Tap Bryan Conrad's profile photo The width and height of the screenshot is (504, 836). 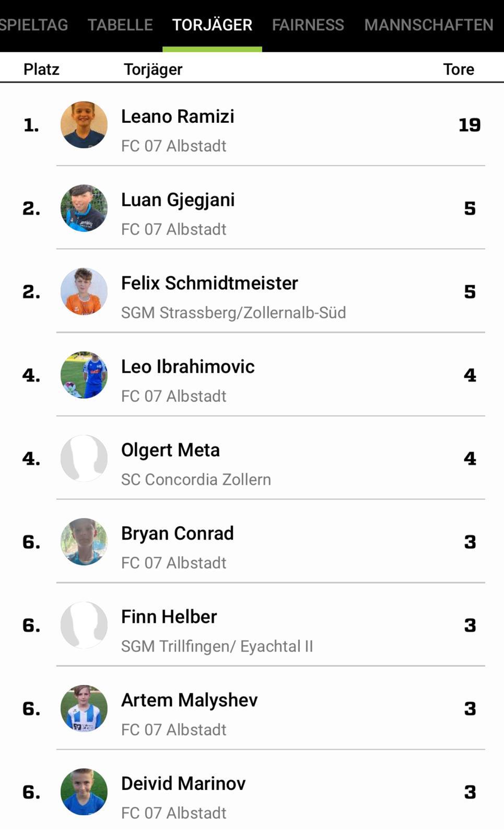point(84,542)
